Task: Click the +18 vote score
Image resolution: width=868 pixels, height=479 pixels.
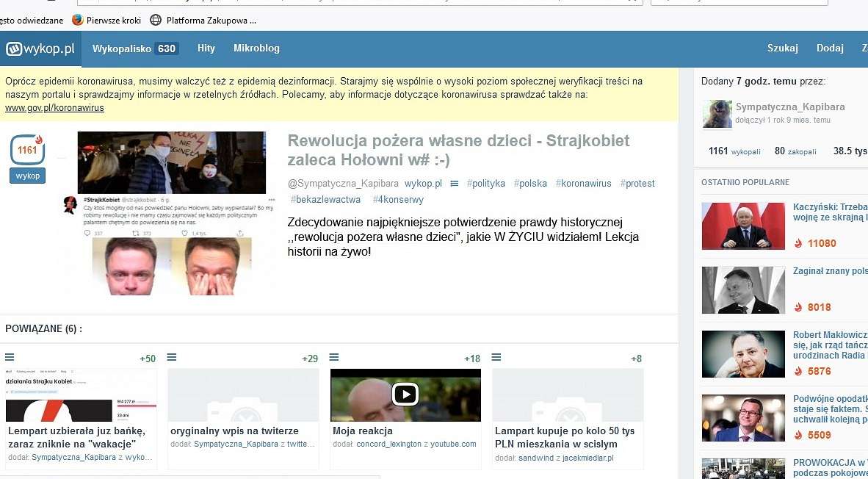Action: click(471, 359)
